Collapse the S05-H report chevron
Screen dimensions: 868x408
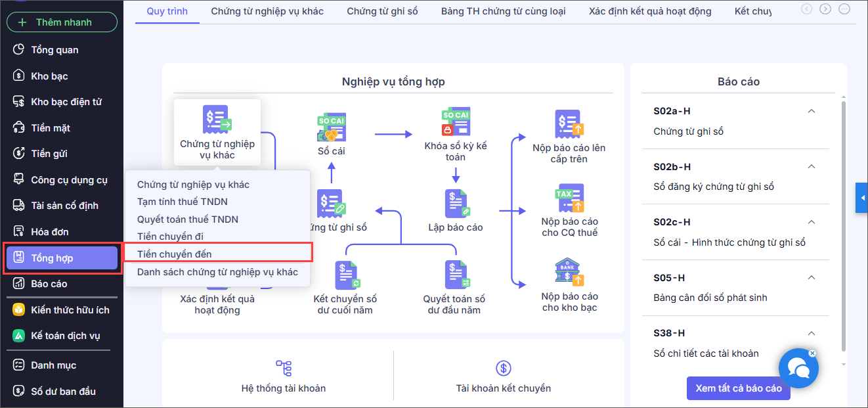pos(812,277)
